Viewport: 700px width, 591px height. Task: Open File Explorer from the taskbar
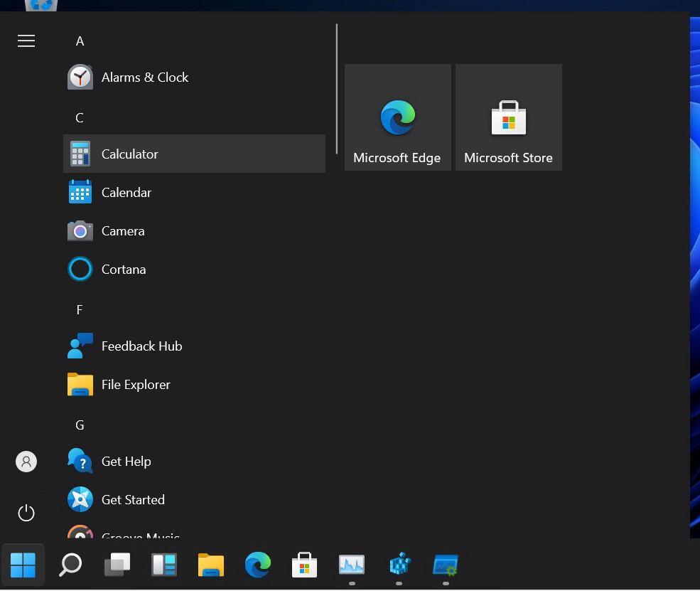[x=211, y=565]
